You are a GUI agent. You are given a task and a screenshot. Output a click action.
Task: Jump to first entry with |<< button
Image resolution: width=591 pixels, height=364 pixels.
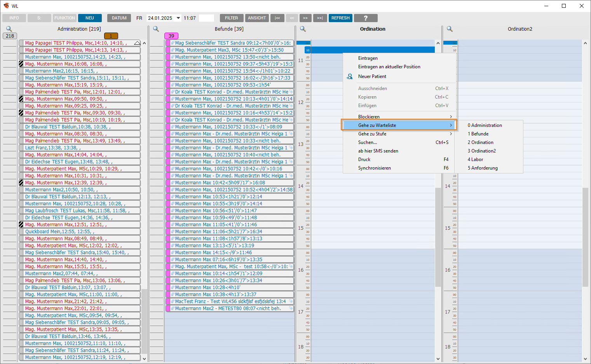[277, 18]
